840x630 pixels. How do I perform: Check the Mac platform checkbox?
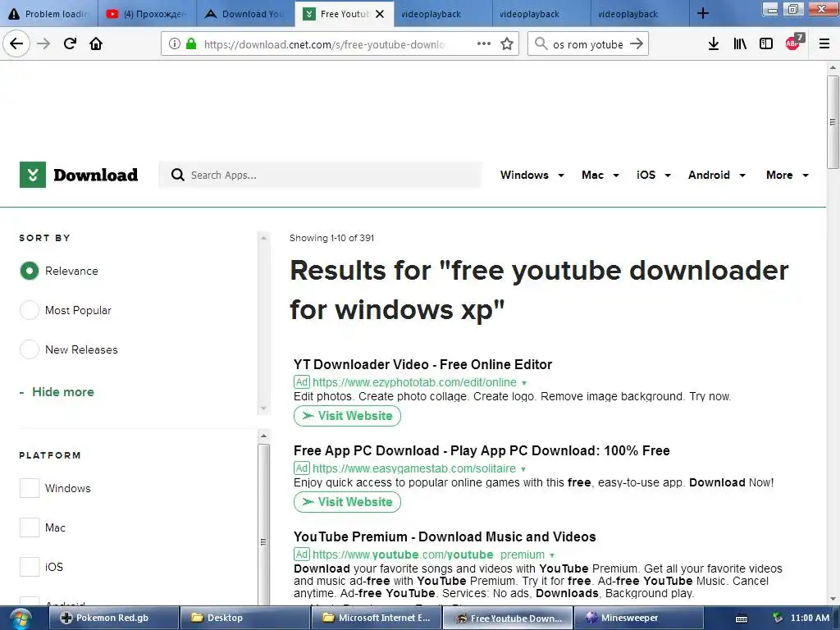[30, 527]
